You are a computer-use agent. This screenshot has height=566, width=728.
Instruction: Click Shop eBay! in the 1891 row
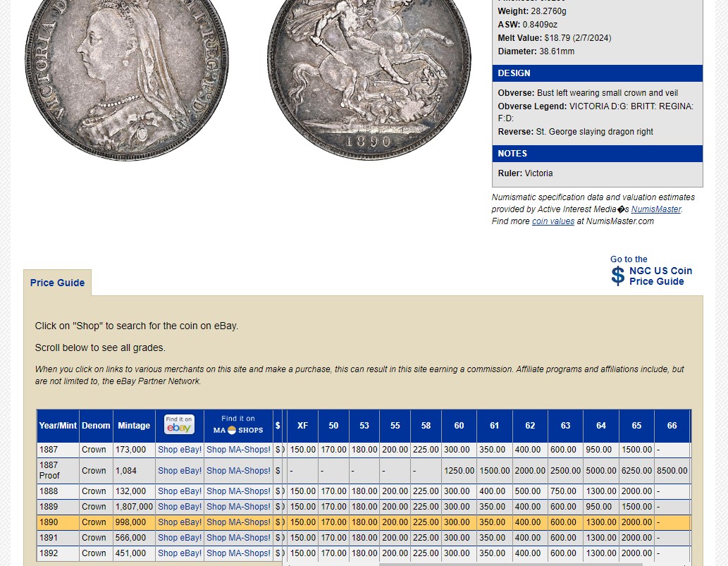click(x=179, y=538)
